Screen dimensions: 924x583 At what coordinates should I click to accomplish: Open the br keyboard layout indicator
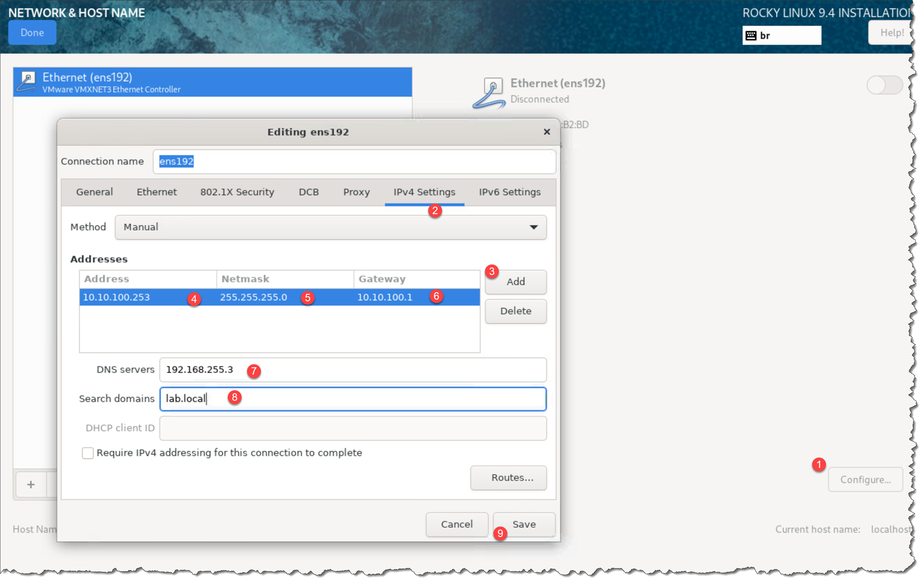pyautogui.click(x=781, y=35)
